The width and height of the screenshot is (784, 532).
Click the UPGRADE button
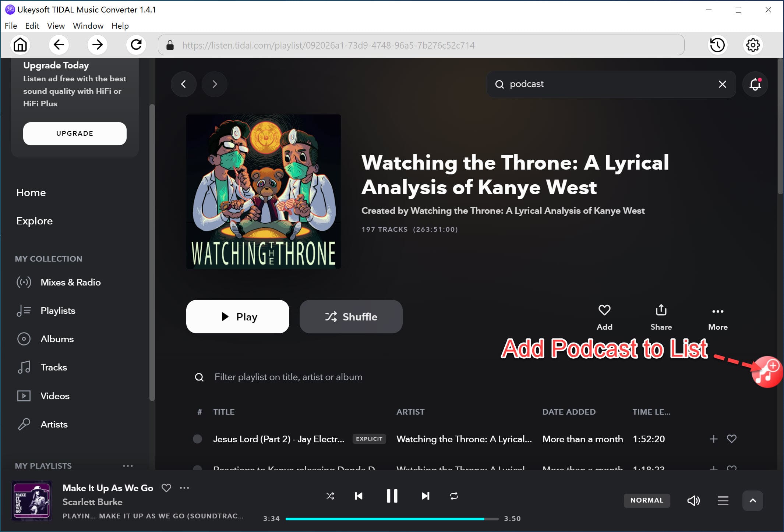(75, 134)
